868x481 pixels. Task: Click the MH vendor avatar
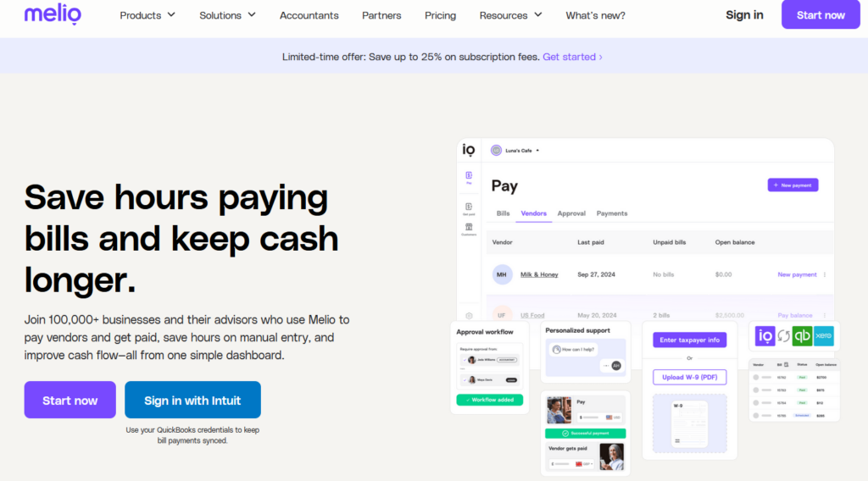(502, 274)
